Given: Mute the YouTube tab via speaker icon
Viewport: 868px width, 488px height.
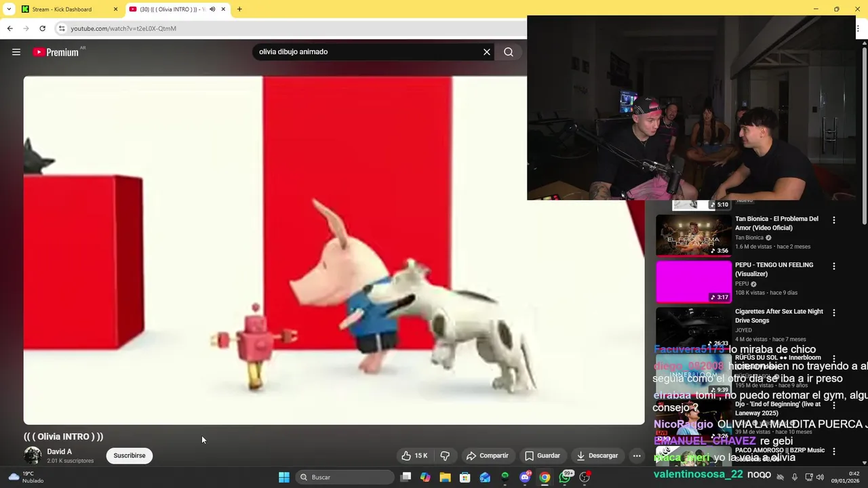Looking at the screenshot, I should [212, 9].
